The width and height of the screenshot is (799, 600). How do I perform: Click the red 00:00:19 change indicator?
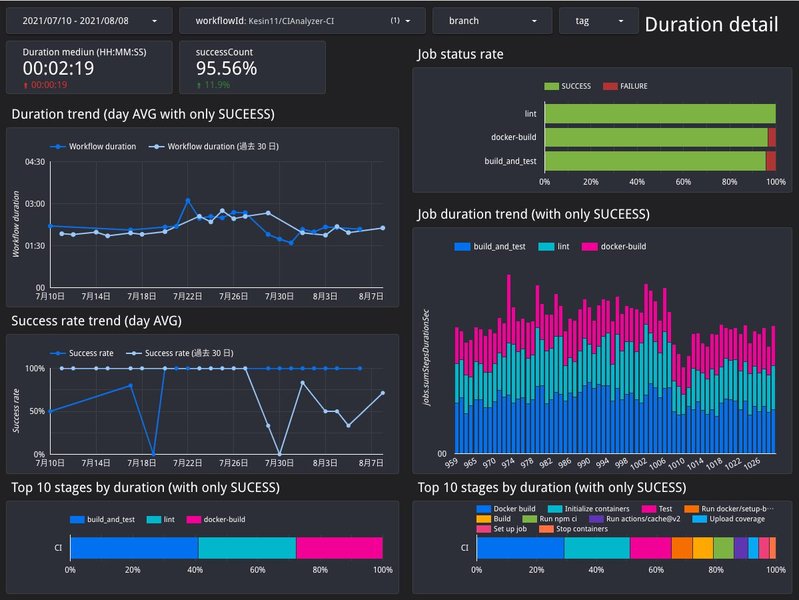(45, 85)
